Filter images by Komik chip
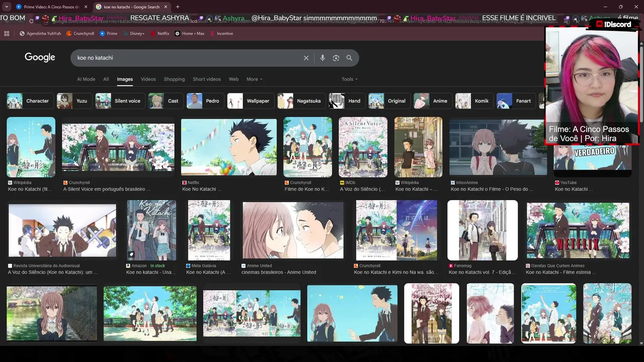644x362 pixels. (x=473, y=101)
